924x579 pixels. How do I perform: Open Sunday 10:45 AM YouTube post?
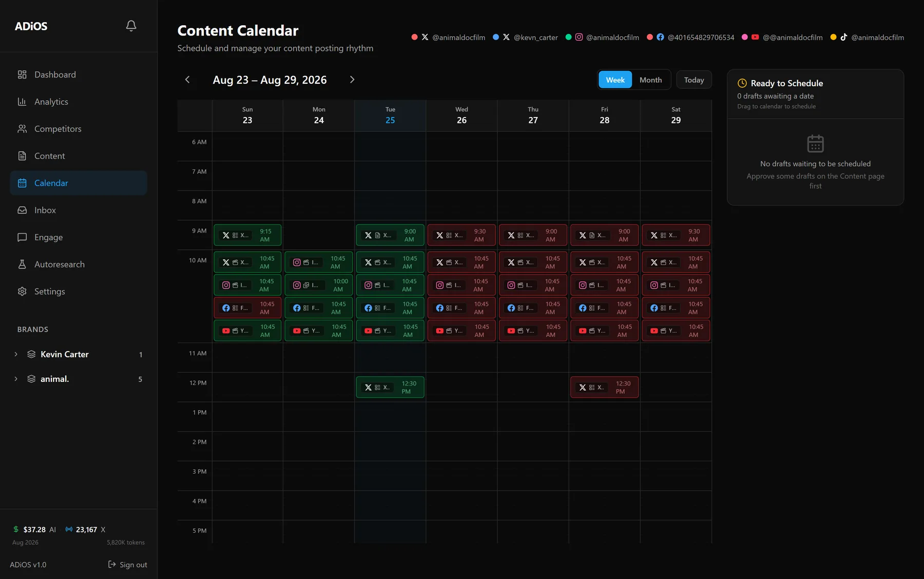(247, 331)
